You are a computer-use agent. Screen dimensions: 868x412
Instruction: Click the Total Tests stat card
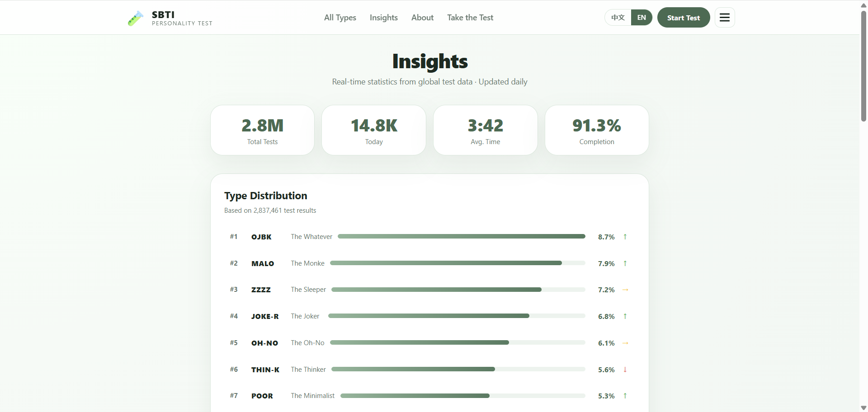pos(262,130)
